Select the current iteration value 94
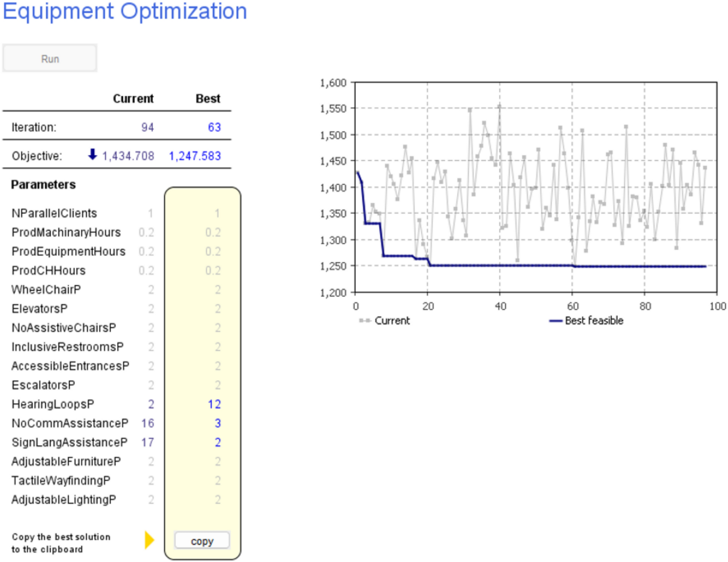Viewport: 728px width, 562px height. click(x=147, y=127)
